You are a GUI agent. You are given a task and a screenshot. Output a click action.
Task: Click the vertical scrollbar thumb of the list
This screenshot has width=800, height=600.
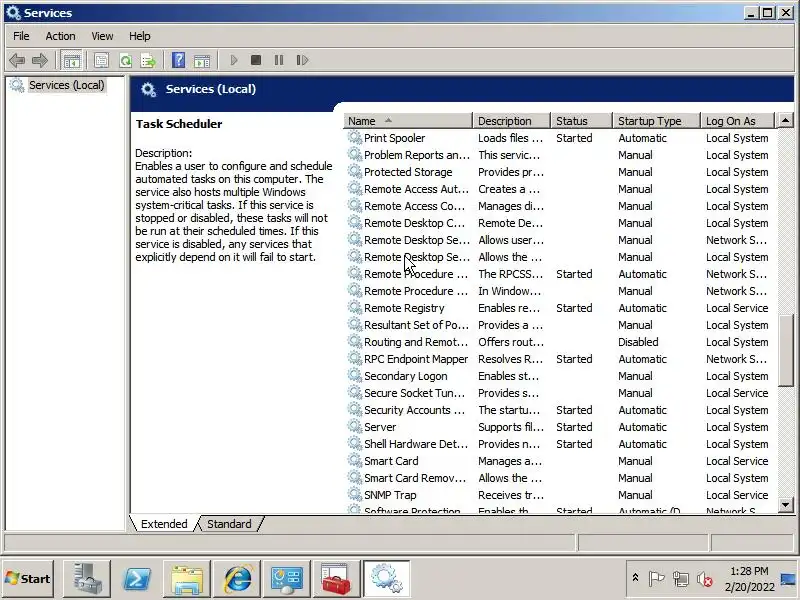(x=785, y=351)
